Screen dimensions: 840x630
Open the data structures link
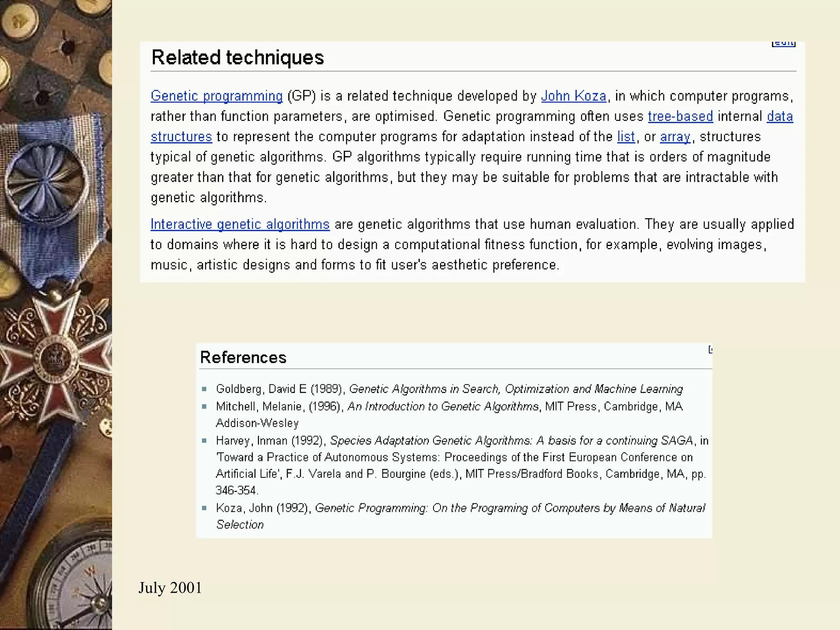(779, 116)
